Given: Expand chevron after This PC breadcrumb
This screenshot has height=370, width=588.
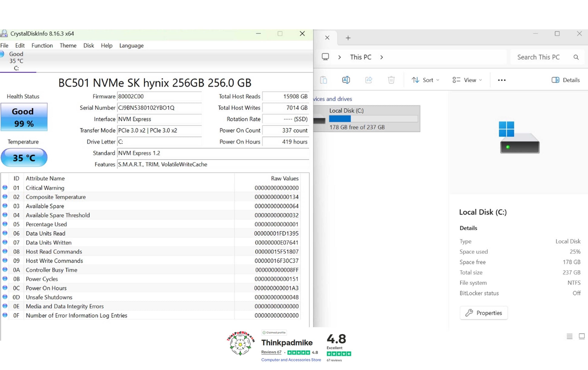Looking at the screenshot, I should pos(382,57).
